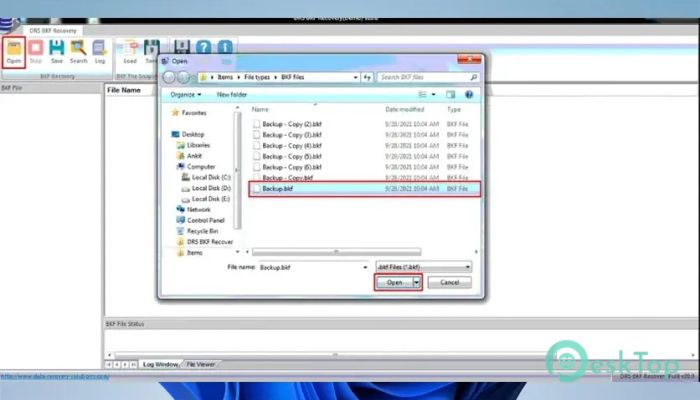Screen dimensions: 700x400
Task: Close the Open dialog with red X
Action: [x=469, y=59]
